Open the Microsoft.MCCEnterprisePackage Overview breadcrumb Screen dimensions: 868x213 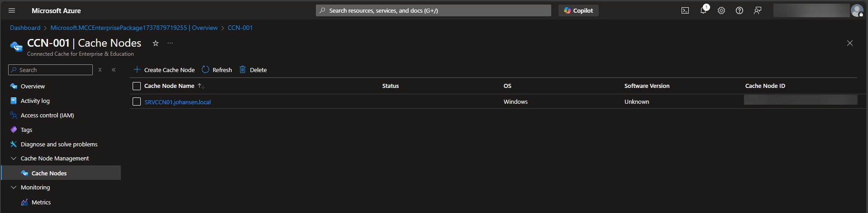click(134, 28)
